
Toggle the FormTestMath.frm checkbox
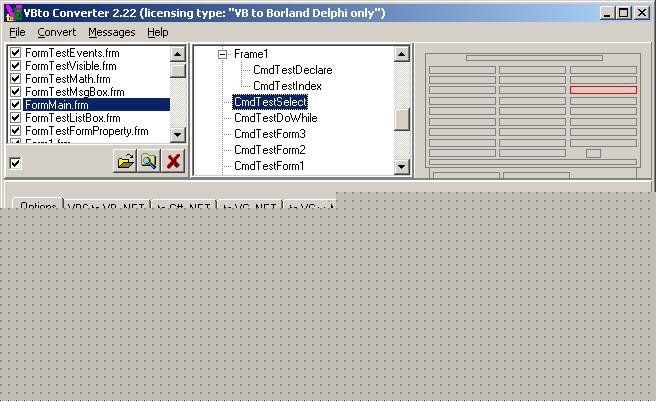coord(15,78)
